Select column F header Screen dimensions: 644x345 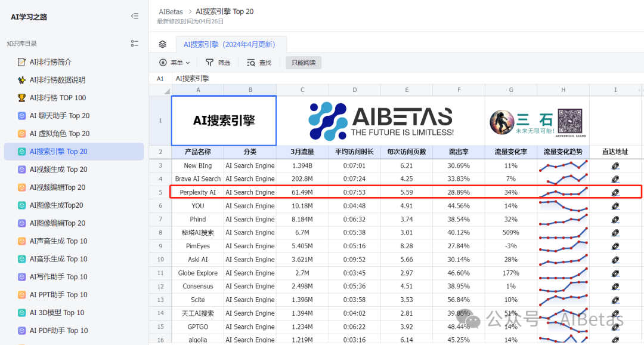pos(459,90)
